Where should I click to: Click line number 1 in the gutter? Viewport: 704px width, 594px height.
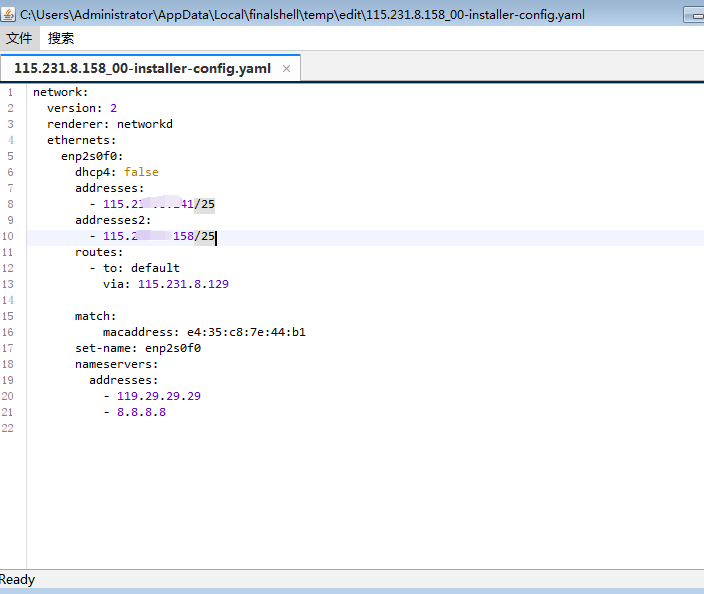point(10,92)
